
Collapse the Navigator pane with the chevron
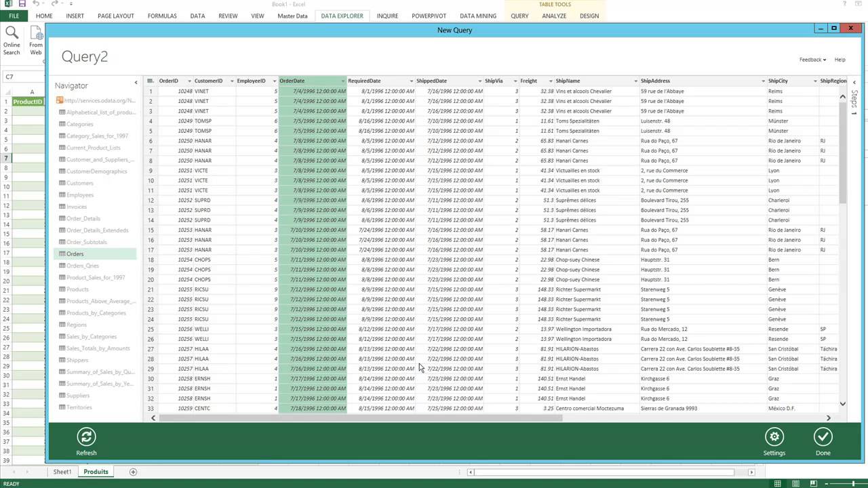point(136,83)
